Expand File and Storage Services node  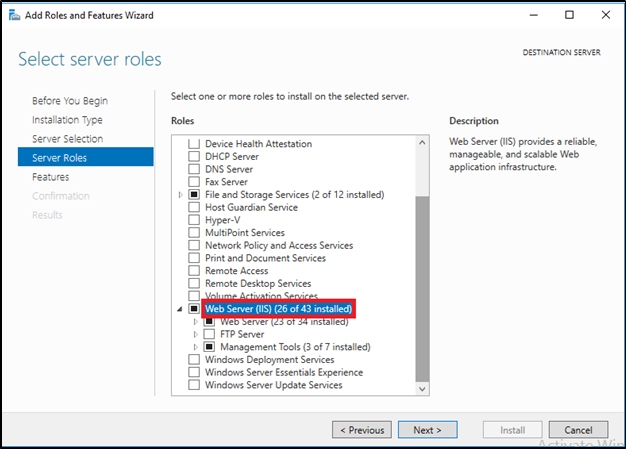(181, 195)
